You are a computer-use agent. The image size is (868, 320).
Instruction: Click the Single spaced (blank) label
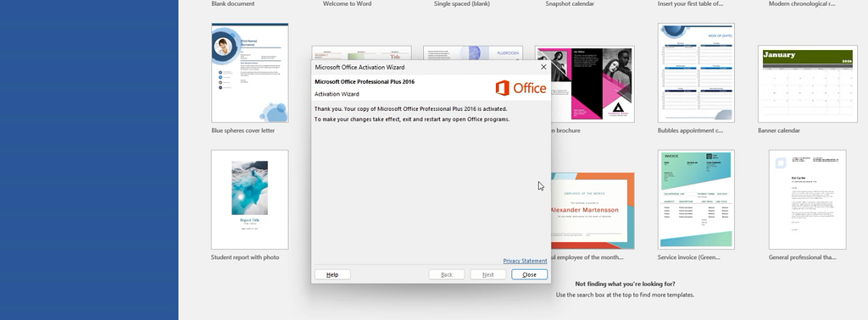(462, 3)
